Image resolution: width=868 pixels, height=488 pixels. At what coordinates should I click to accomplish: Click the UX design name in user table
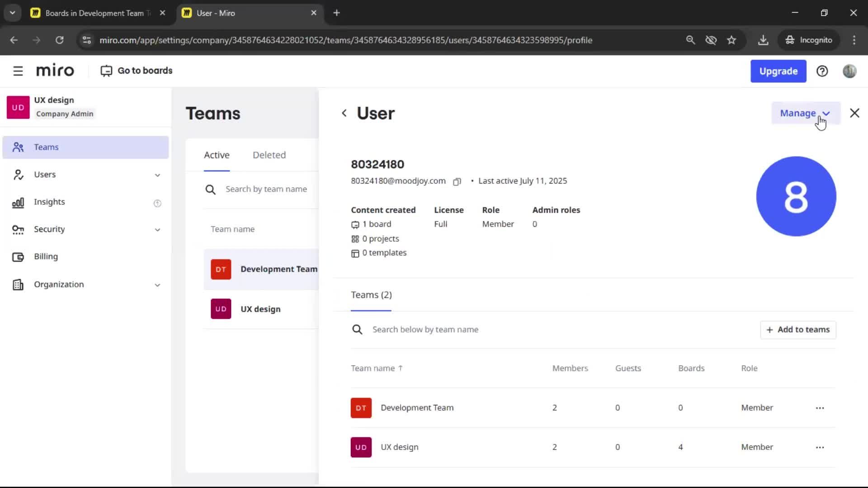[x=399, y=447]
